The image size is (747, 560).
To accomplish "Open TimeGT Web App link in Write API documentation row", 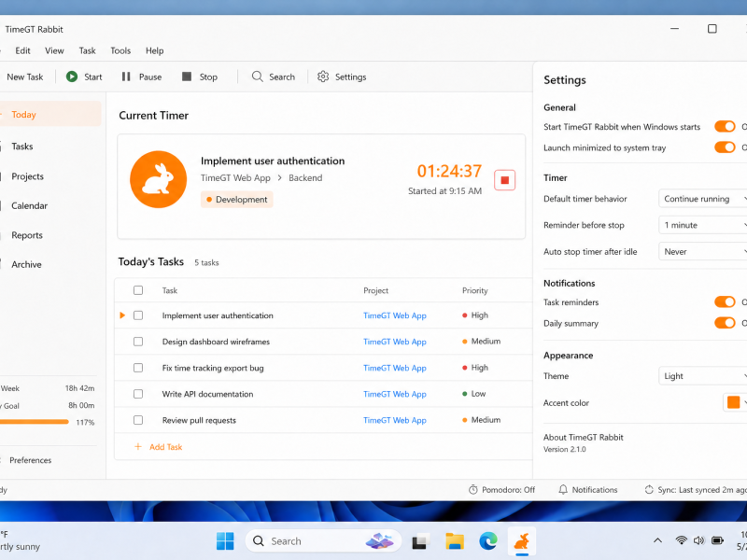I will pos(394,394).
